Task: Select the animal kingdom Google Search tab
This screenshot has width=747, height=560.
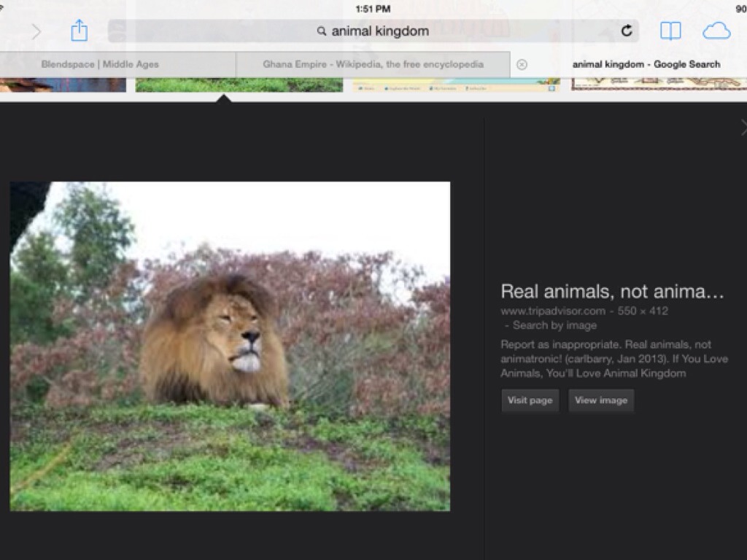Action: pyautogui.click(x=646, y=64)
